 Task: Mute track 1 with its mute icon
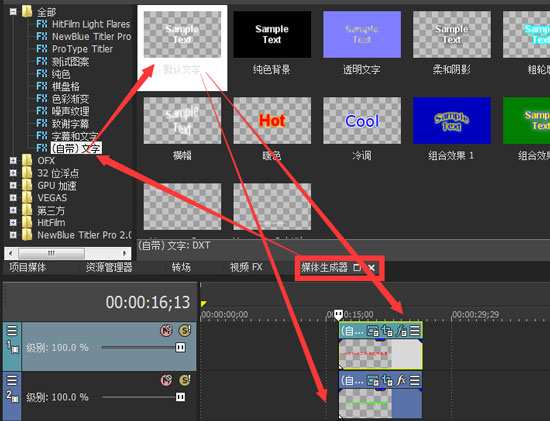[x=167, y=330]
